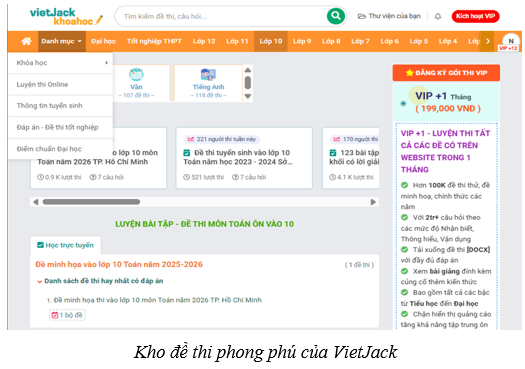Screen dimensions: 525x369
Task: Click the Kích hoạt VIP button
Action: [x=475, y=16]
